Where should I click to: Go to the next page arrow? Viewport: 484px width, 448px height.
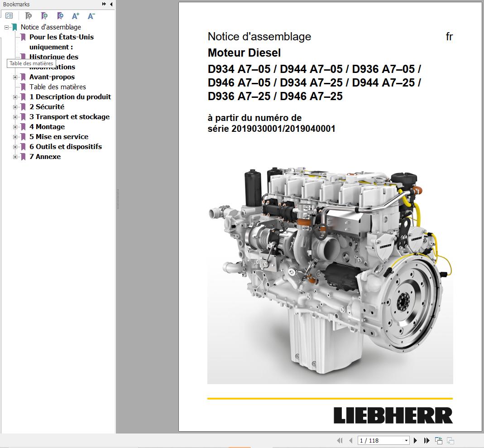(415, 440)
